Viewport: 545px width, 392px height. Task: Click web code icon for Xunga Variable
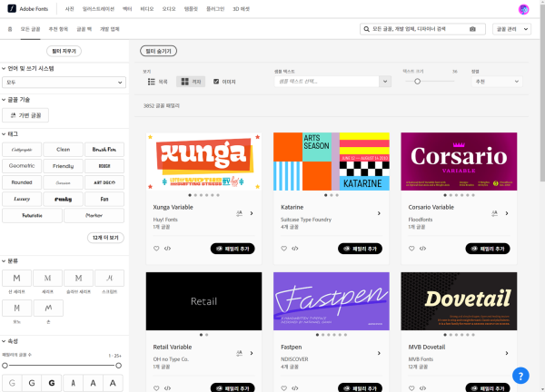(167, 249)
